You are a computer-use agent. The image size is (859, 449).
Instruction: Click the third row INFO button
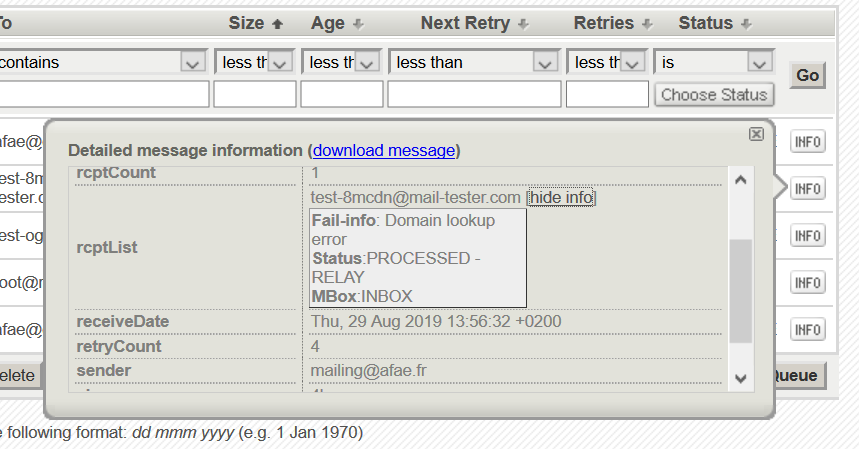click(x=808, y=236)
